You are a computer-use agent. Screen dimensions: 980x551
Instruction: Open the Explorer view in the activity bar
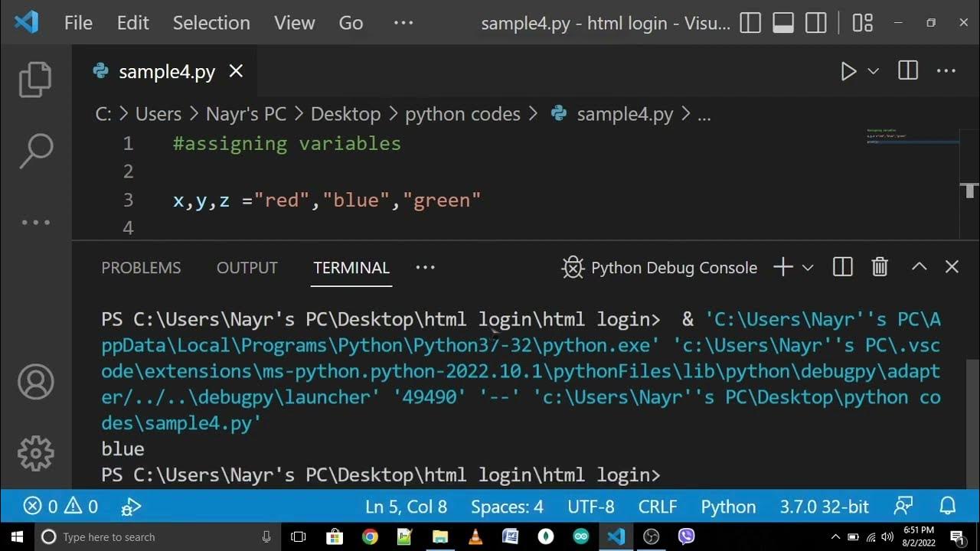35,79
